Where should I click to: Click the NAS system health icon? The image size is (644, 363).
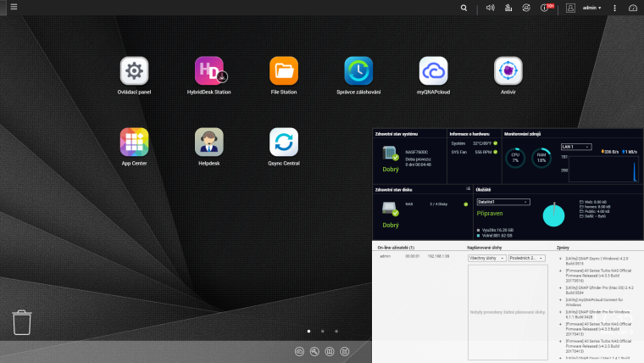(x=390, y=154)
